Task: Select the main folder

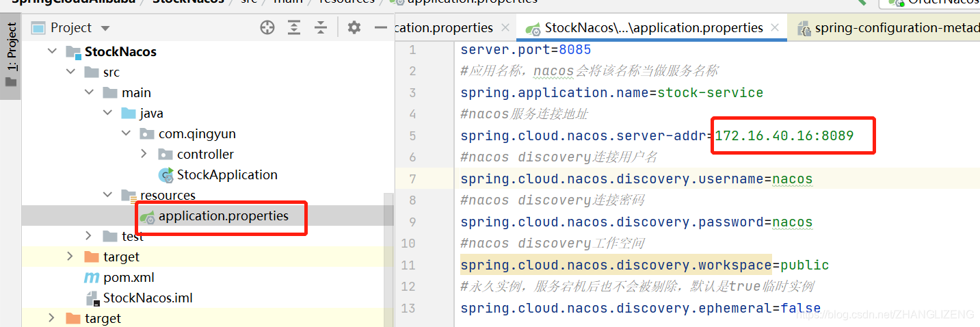Action: click(136, 93)
